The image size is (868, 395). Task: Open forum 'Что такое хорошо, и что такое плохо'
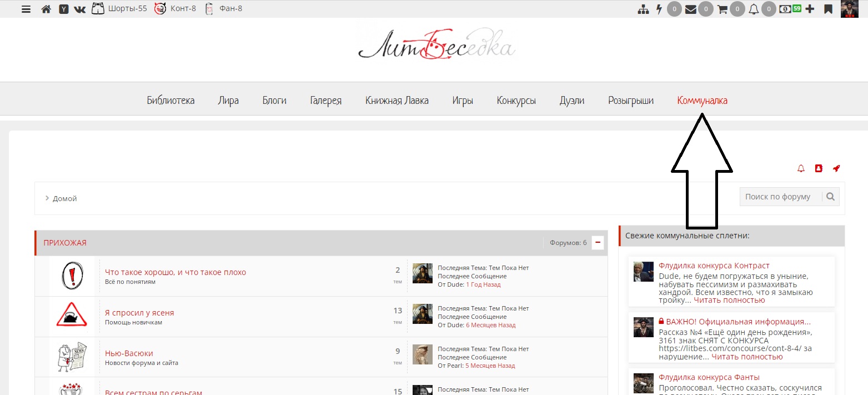point(175,272)
